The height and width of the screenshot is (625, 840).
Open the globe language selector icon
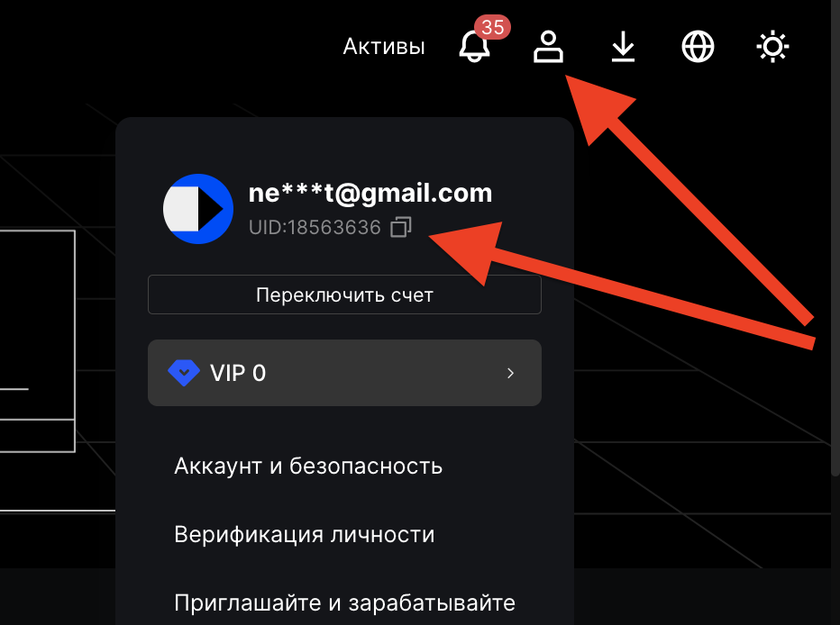click(x=698, y=47)
